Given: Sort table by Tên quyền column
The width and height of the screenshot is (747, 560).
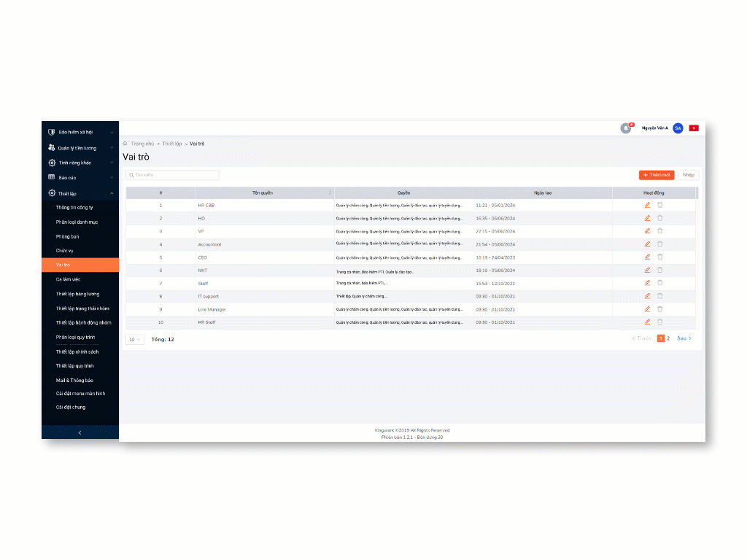Looking at the screenshot, I should (330, 193).
